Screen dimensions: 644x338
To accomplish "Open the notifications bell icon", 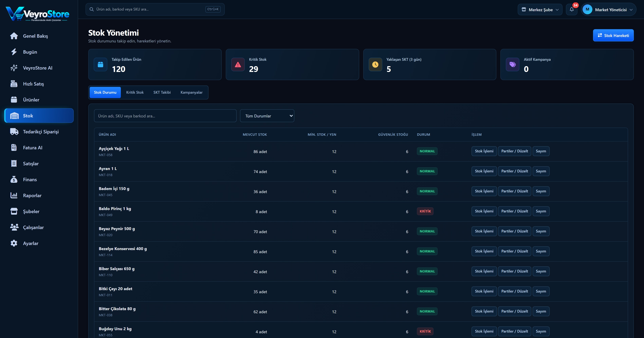I will pyautogui.click(x=572, y=10).
